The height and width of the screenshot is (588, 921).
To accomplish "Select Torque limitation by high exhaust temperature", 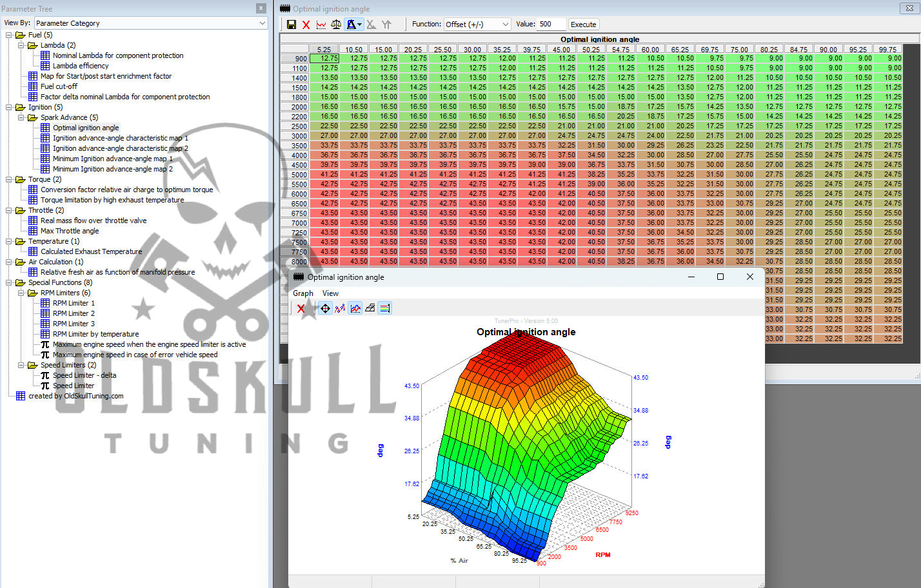I will coord(112,200).
